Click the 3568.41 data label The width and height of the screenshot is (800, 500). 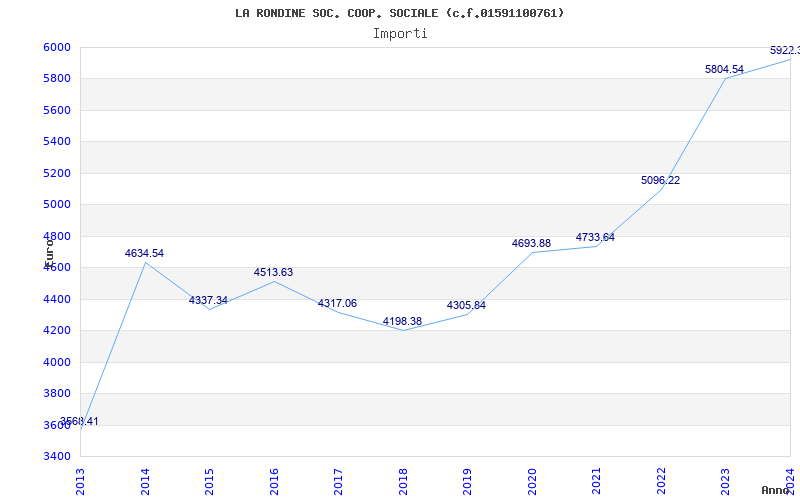pos(79,421)
